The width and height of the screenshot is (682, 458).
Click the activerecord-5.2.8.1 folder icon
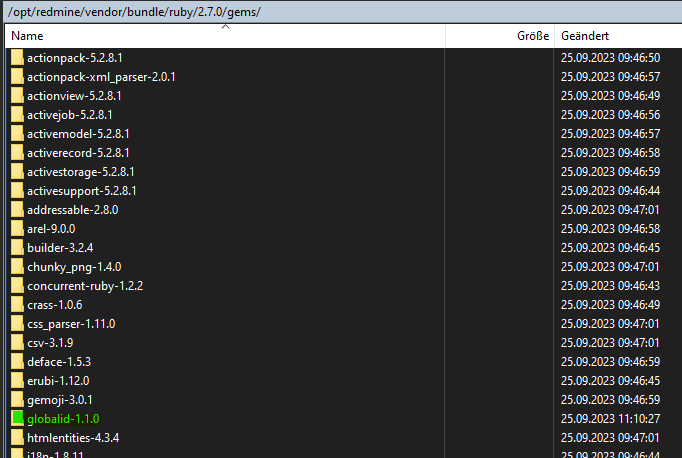[17, 153]
